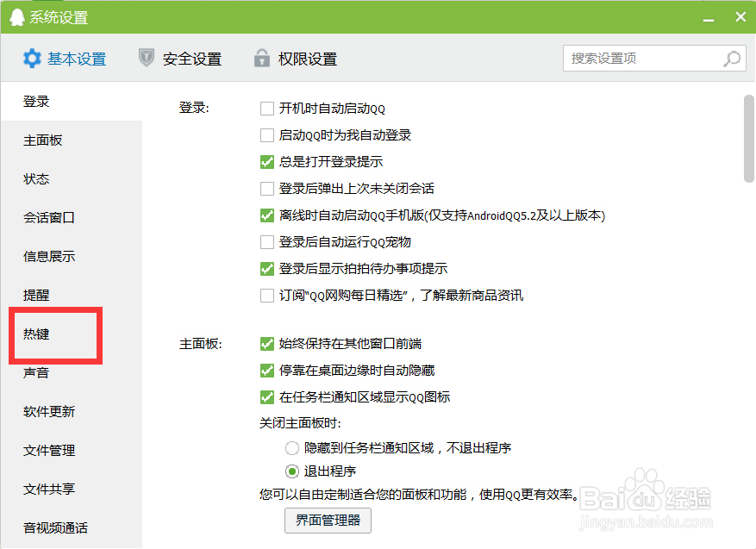Viewport: 756px width, 549px height.
Task: Uncheck 总是打开登录提示
Action: click(267, 162)
